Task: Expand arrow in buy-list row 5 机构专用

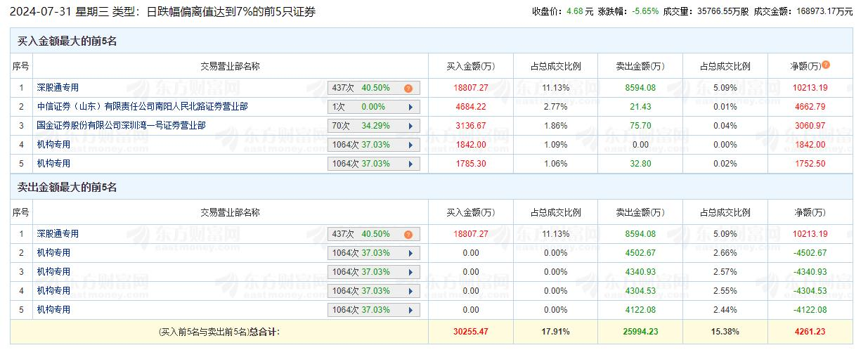Action: click(409, 164)
